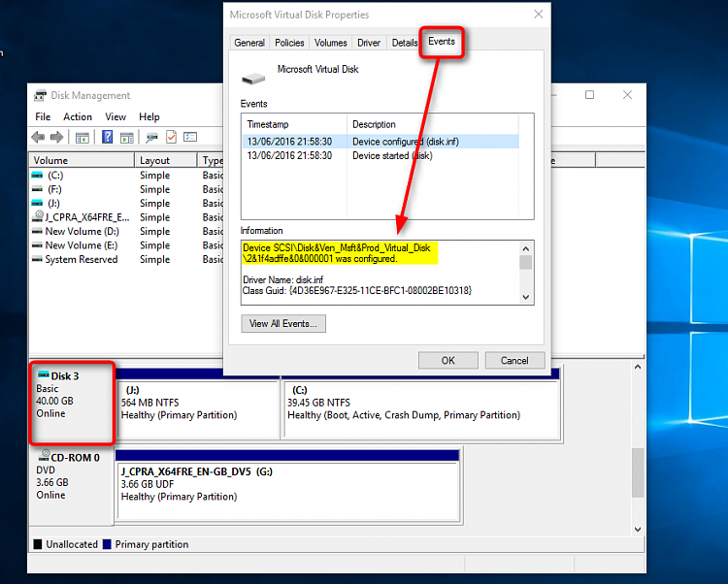Click disk pane scroll down arrow in Disk Management
Image resolution: width=728 pixels, height=584 pixels.
pyautogui.click(x=638, y=530)
